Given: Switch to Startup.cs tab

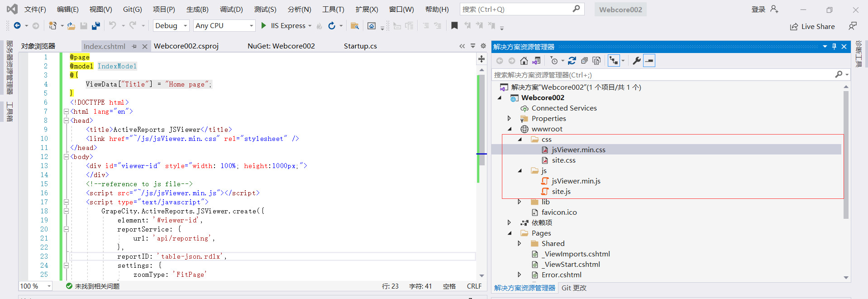Looking at the screenshot, I should coord(360,46).
